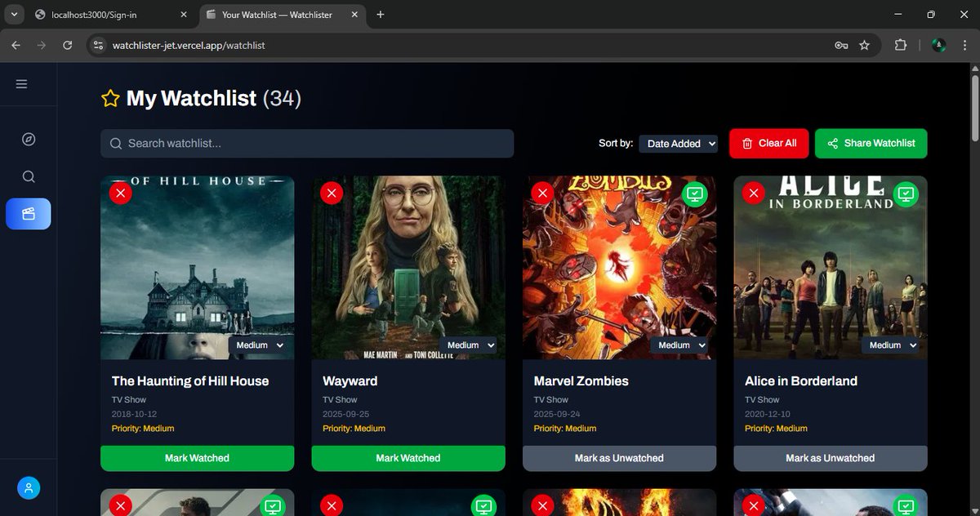Click the Clear All button
The width and height of the screenshot is (980, 516).
click(x=768, y=143)
